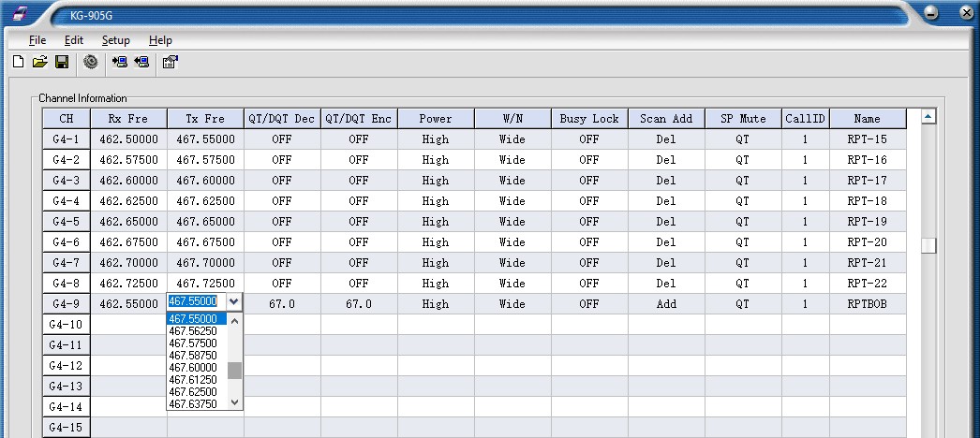The height and width of the screenshot is (438, 980).
Task: Select 467.62500 in the dropdown list
Action: tap(197, 392)
